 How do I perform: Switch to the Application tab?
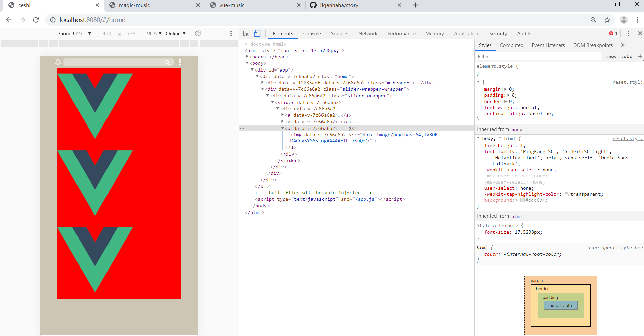466,34
